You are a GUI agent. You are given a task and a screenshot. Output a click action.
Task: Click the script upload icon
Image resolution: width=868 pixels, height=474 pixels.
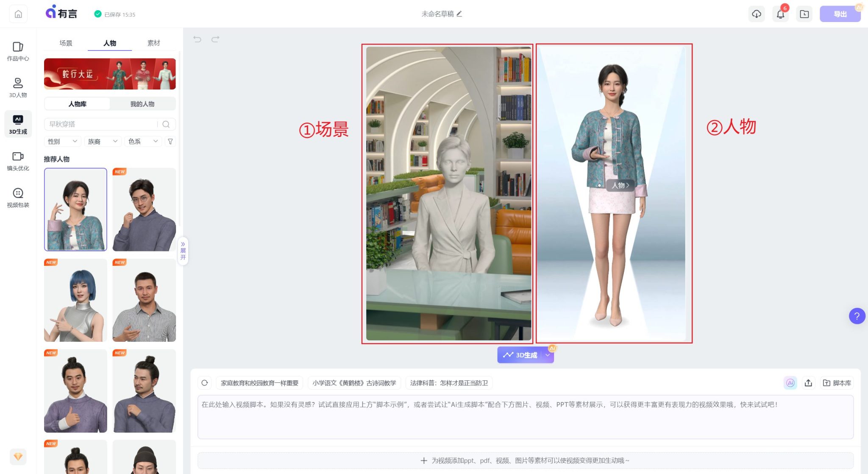click(808, 383)
